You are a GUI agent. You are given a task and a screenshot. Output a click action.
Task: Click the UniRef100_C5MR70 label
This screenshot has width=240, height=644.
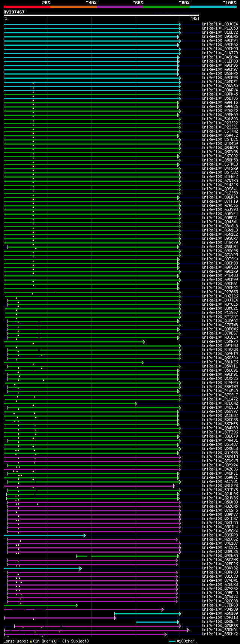tap(220, 342)
